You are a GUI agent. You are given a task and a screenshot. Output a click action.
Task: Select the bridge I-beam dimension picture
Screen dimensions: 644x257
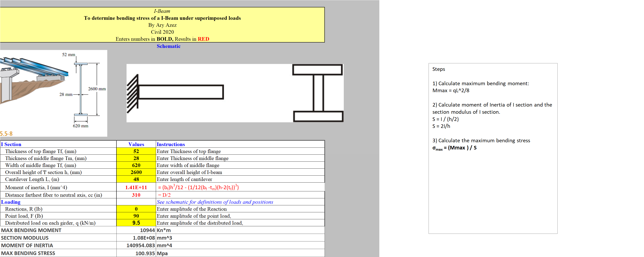coord(54,93)
